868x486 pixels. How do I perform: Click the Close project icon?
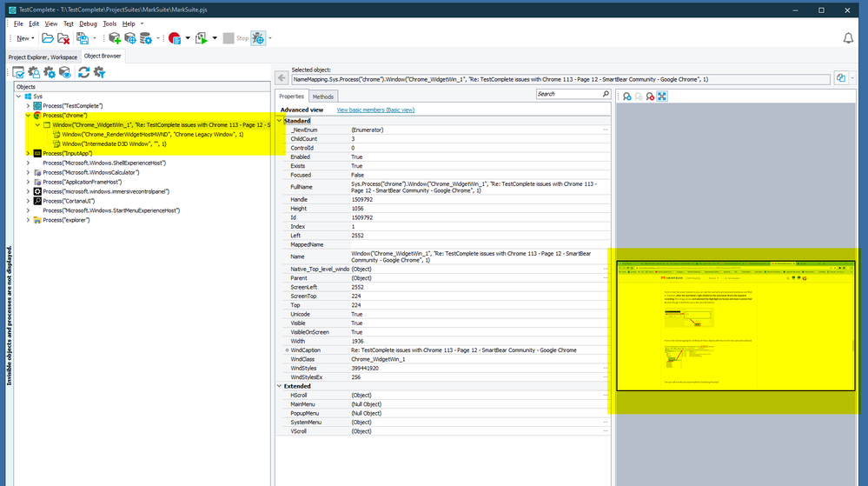[x=63, y=38]
